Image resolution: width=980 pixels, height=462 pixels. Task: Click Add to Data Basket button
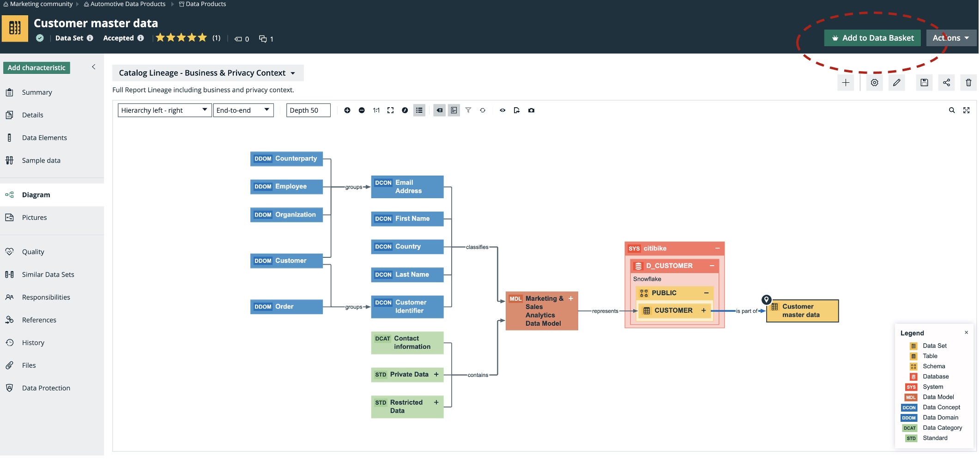click(872, 38)
